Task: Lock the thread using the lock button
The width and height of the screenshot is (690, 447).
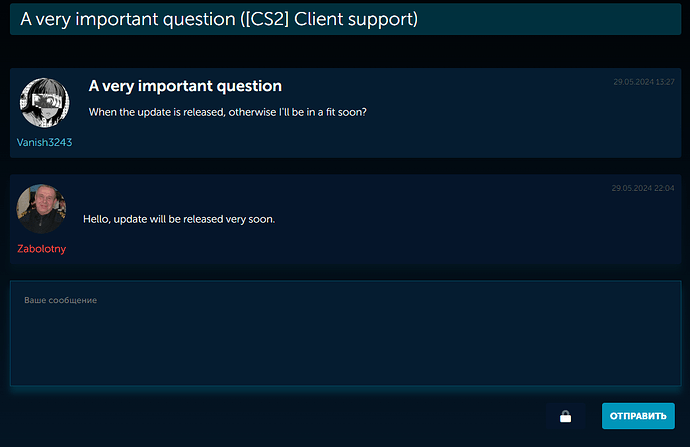Action: 565,416
